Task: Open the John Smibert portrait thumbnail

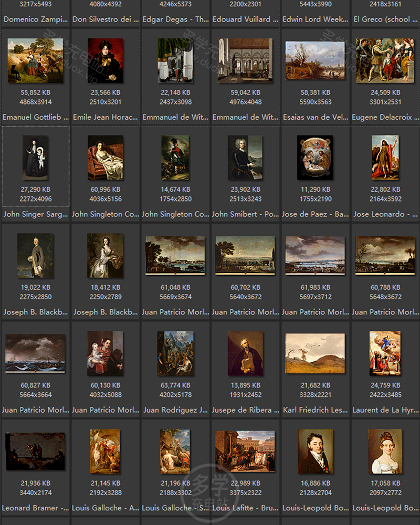Action: coord(245,157)
